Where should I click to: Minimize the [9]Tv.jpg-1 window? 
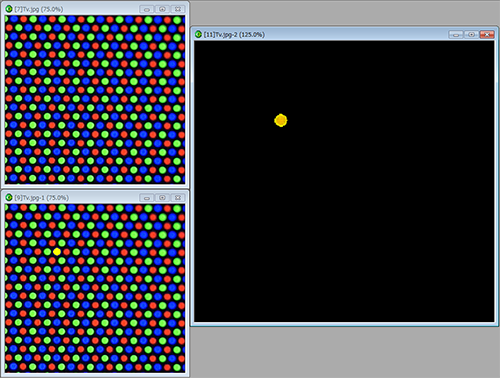[x=146, y=198]
